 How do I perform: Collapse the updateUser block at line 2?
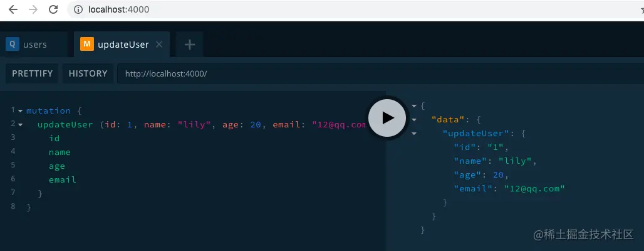[20, 125]
